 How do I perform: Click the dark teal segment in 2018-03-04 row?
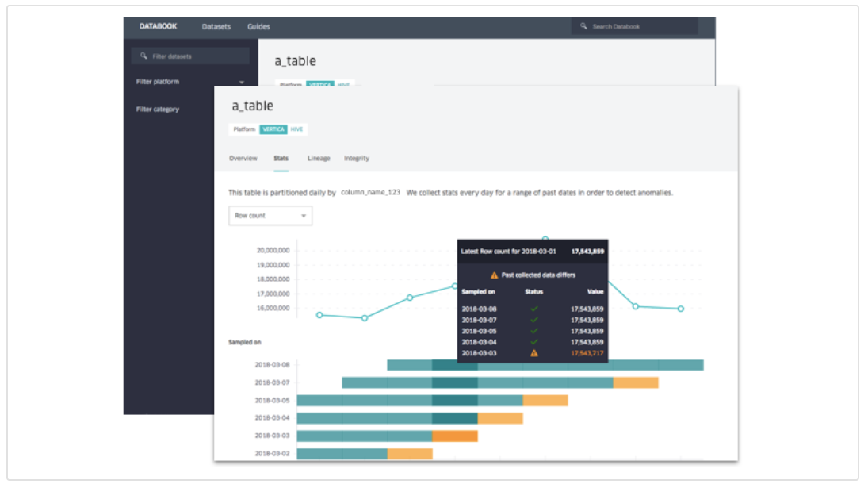tap(455, 417)
